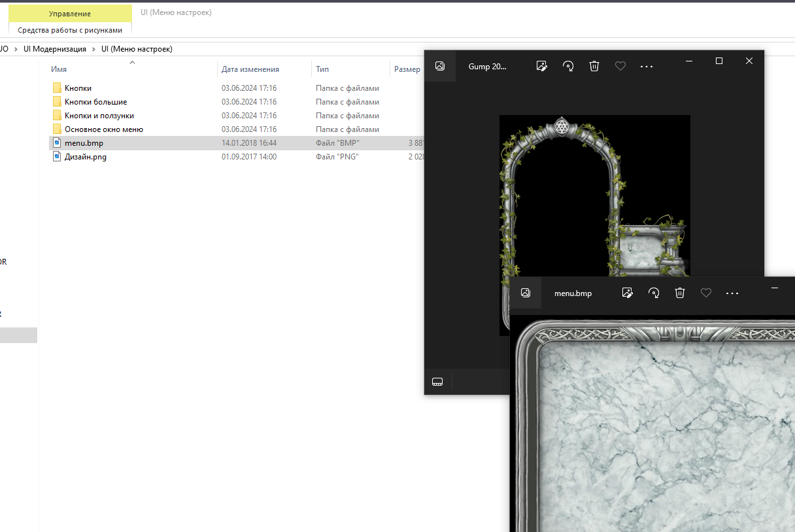The width and height of the screenshot is (795, 532).
Task: Rotate the menu.bmp image
Action: 654,293
